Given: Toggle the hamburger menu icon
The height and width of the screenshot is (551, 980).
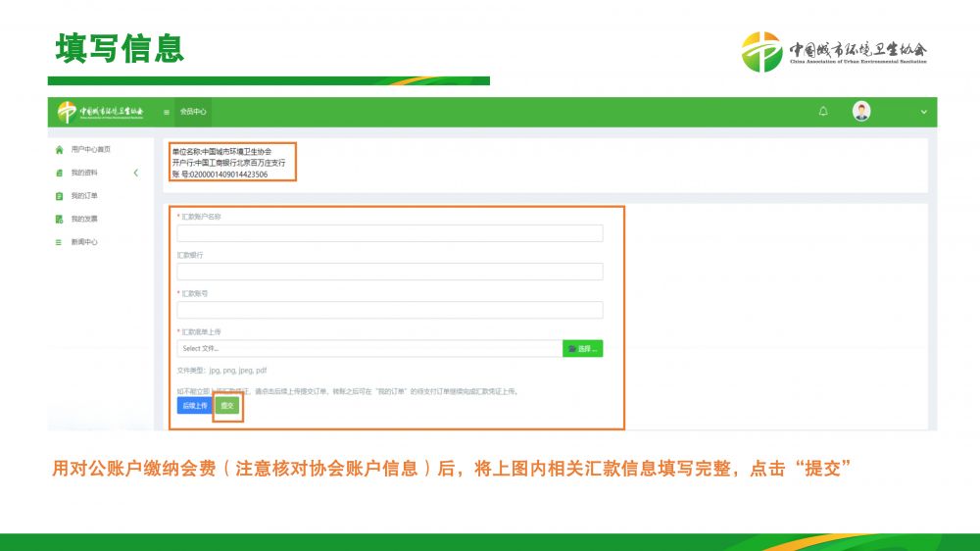Looking at the screenshot, I should (167, 113).
